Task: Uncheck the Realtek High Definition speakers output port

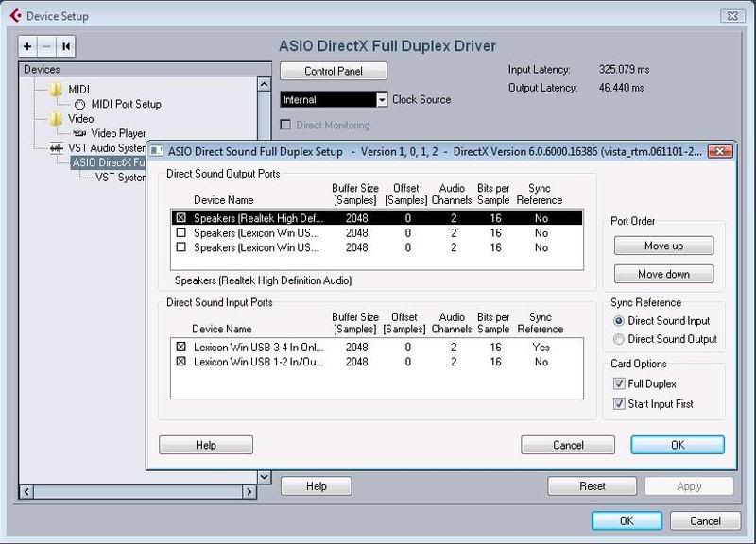Action: click(181, 217)
